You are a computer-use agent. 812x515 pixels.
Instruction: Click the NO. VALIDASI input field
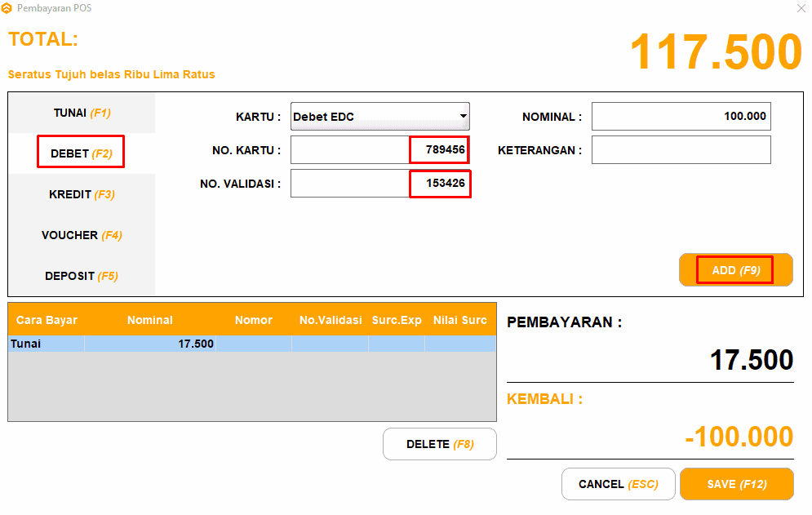point(380,184)
